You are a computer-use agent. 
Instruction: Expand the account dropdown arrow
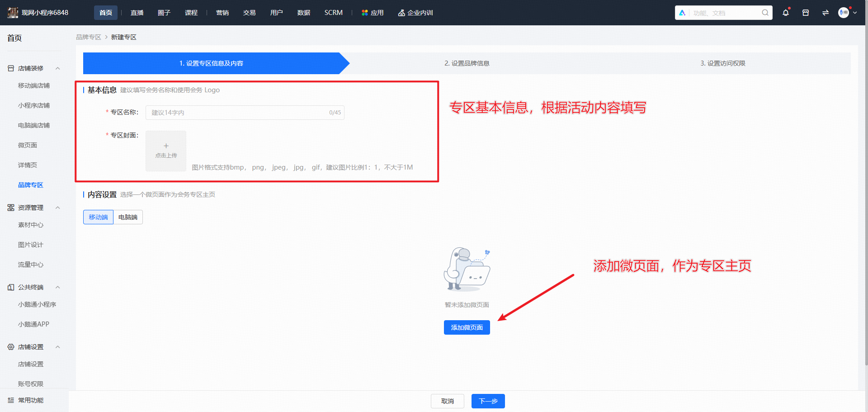coord(855,13)
